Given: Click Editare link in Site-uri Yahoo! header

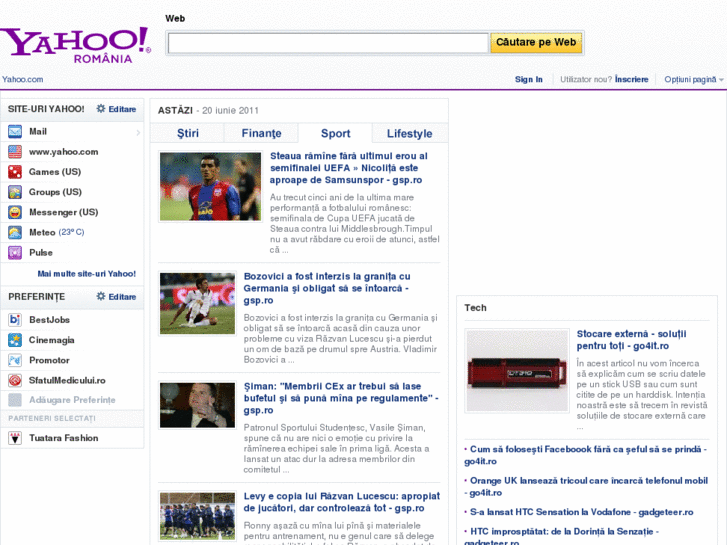Looking at the screenshot, I should [x=122, y=109].
